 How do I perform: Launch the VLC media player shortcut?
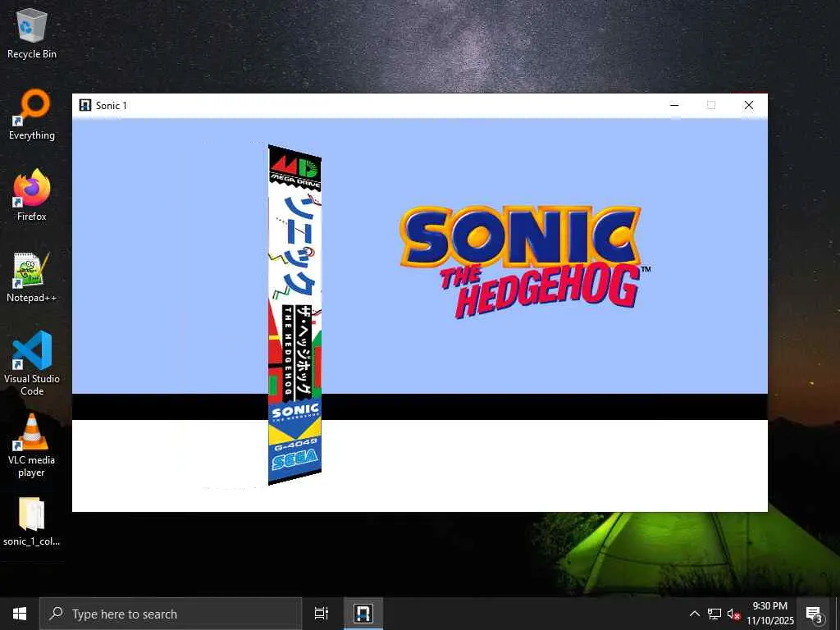32,445
